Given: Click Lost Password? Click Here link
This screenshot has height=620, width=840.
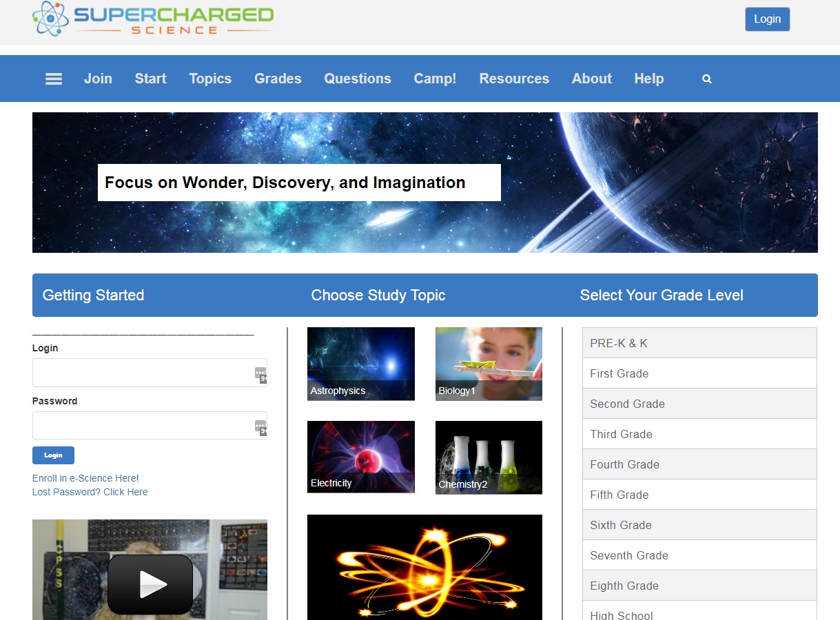Looking at the screenshot, I should pyautogui.click(x=90, y=492).
